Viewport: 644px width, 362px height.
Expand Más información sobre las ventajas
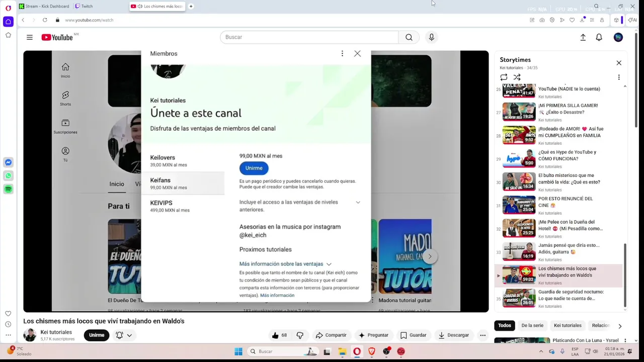click(285, 264)
